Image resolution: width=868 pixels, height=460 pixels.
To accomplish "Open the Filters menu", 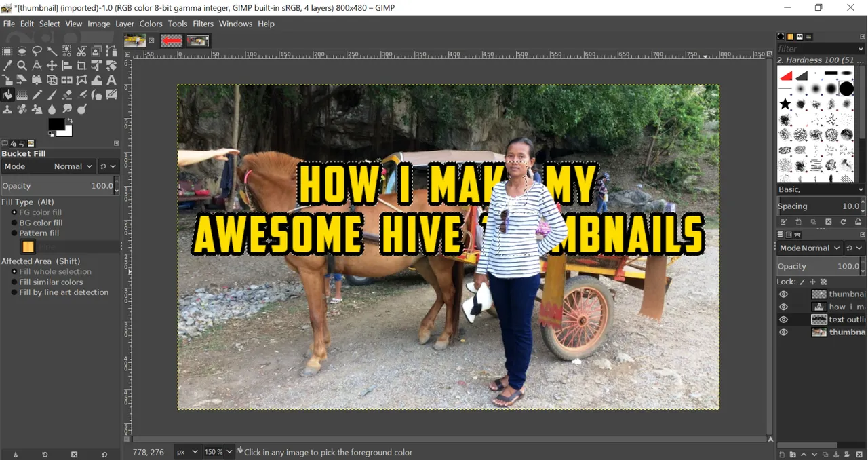I will [203, 24].
